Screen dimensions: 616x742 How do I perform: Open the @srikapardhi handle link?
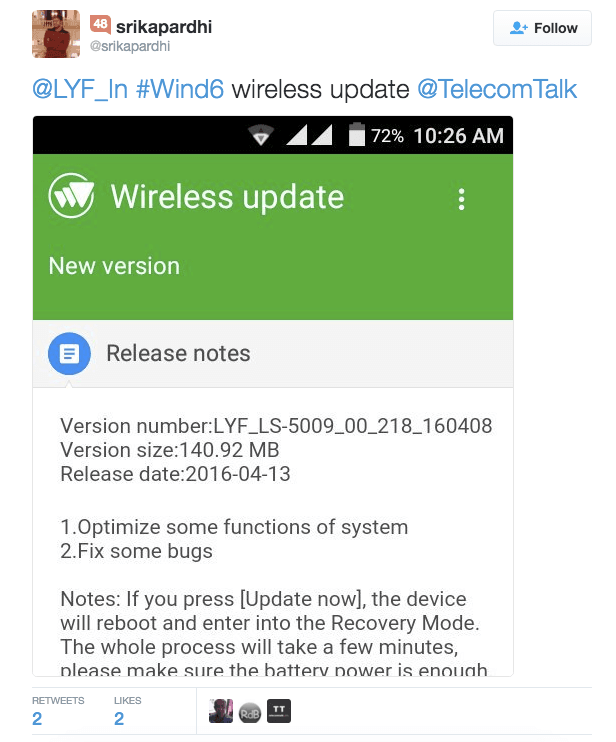130,46
